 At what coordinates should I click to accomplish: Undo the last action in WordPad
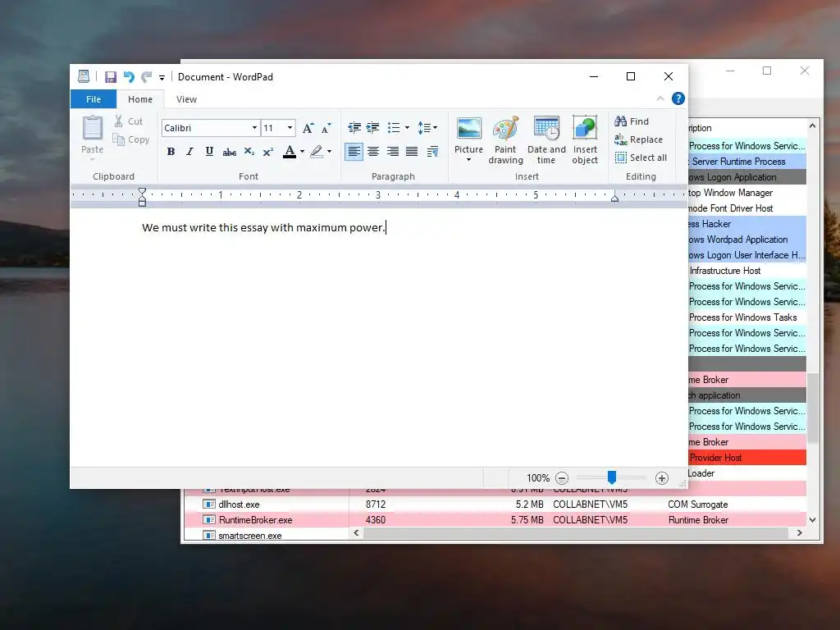[x=129, y=77]
